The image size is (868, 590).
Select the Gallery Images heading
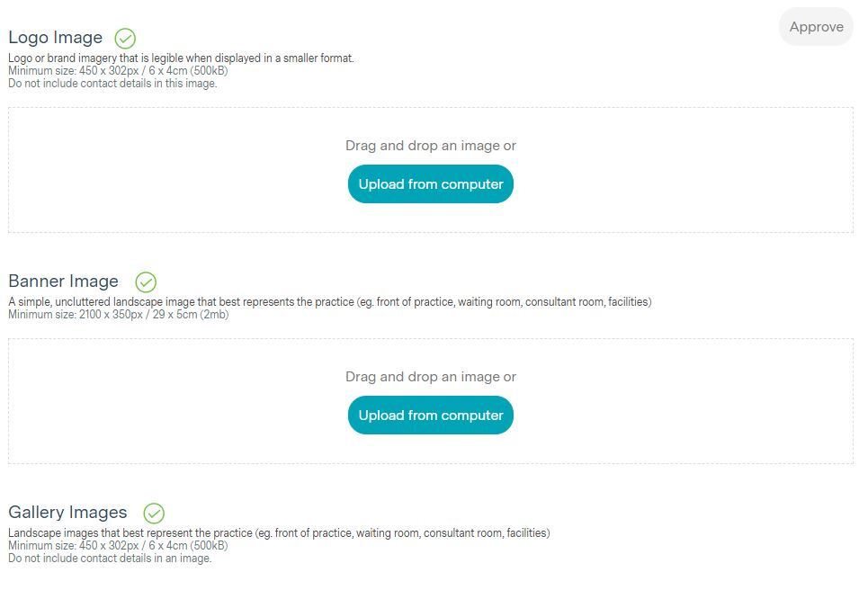pyautogui.click(x=67, y=513)
